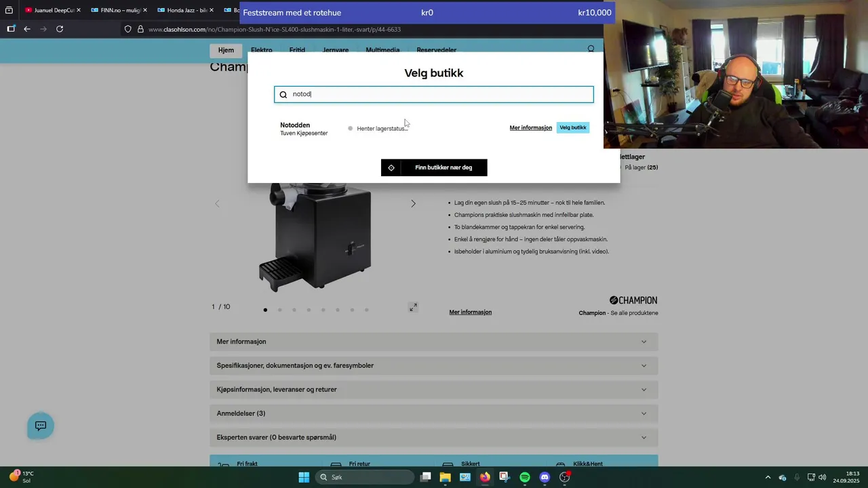Click the magnifier icon in store search field
Image resolution: width=868 pixels, height=488 pixels.
[283, 95]
